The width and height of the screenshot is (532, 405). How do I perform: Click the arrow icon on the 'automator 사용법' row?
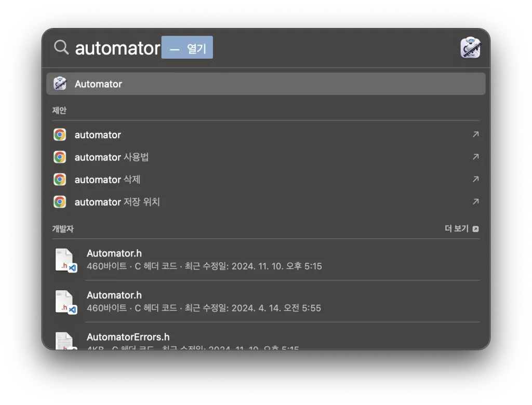476,157
